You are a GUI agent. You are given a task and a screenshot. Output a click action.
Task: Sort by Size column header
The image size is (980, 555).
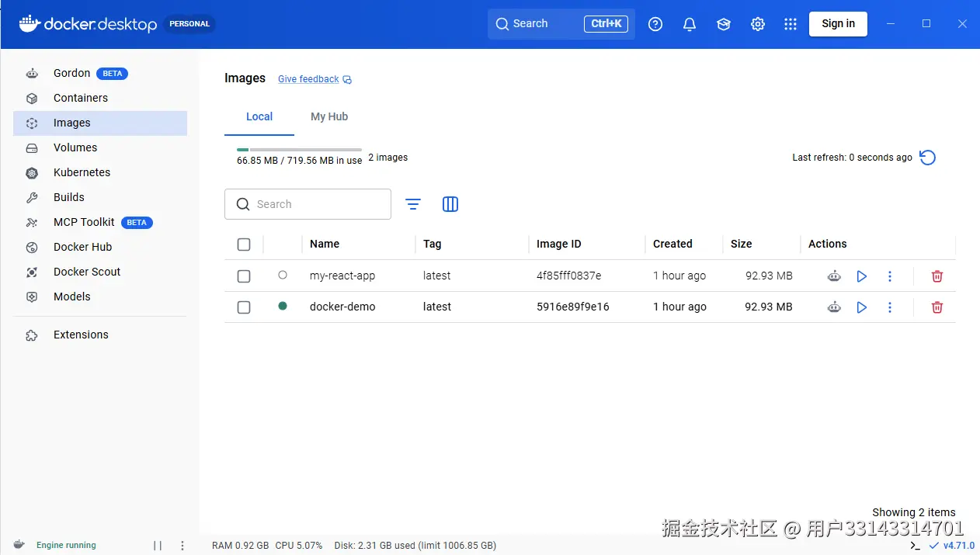742,244
